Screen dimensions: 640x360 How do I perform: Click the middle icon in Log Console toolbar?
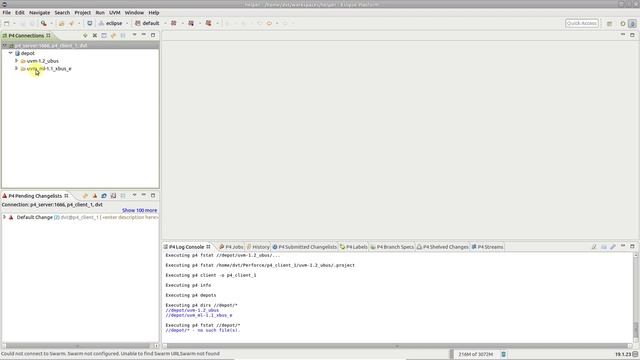tap(604, 247)
